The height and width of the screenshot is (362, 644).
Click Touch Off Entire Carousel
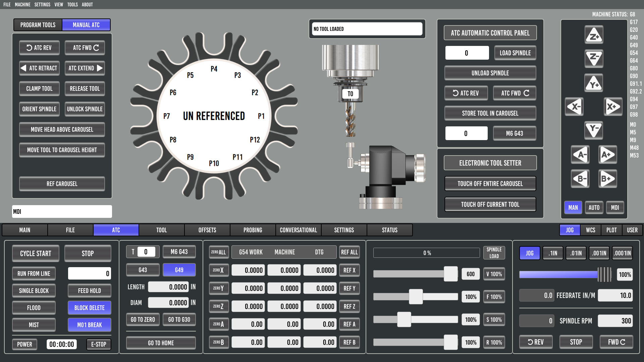pos(490,184)
